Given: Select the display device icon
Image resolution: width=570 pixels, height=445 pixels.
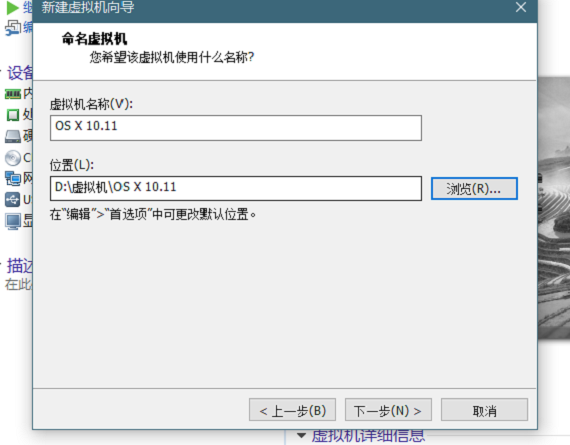Looking at the screenshot, I should click(x=13, y=221).
